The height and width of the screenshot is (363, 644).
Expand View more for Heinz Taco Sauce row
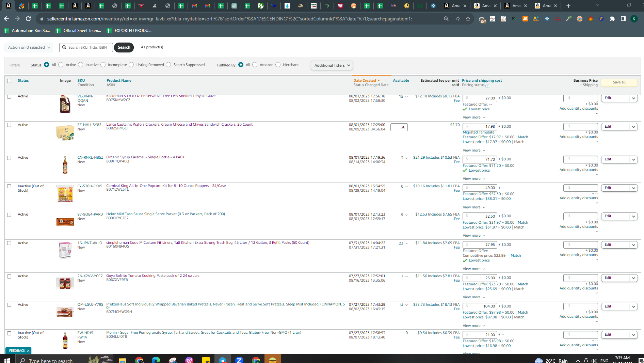(474, 236)
